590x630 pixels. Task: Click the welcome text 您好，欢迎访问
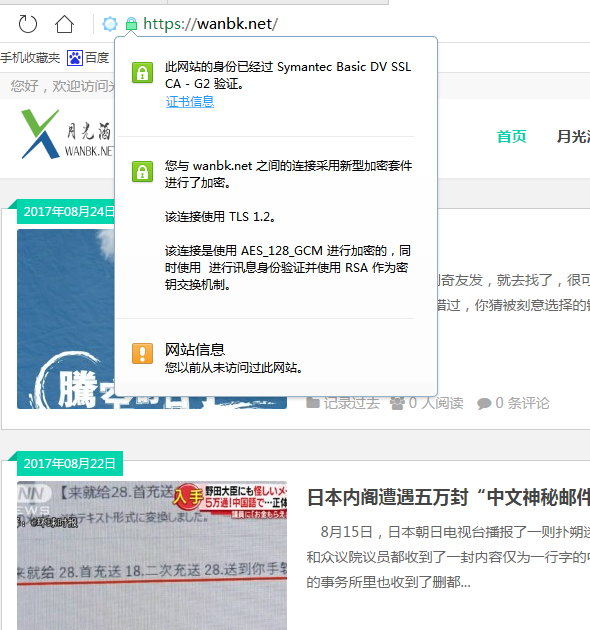(x=63, y=86)
